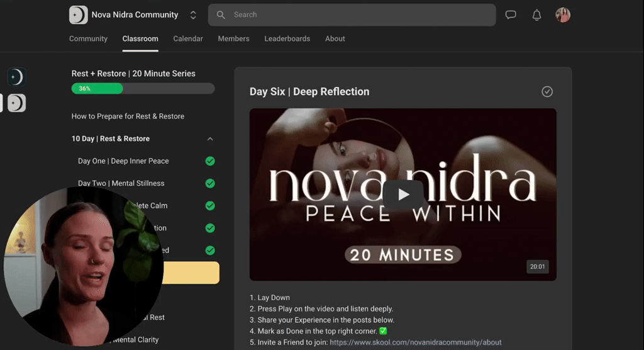Collapse the 10 Day | Rest & Restore section
The height and width of the screenshot is (350, 644).
tap(210, 139)
